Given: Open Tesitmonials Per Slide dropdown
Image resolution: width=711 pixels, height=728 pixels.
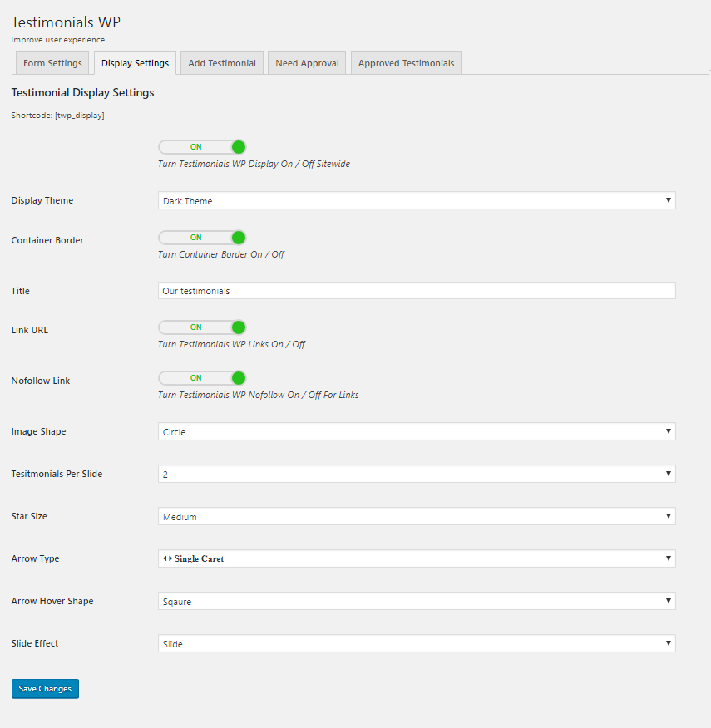Looking at the screenshot, I should tap(417, 474).
